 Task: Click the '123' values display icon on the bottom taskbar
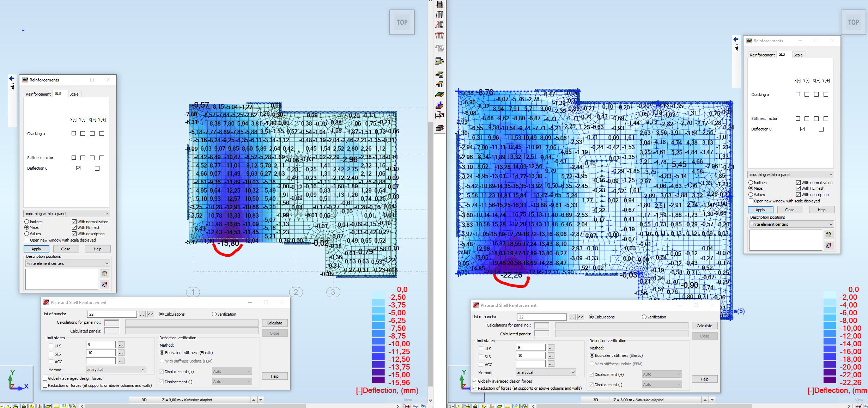click(64, 406)
